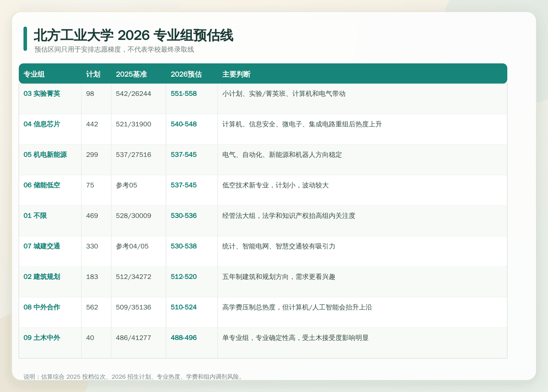
Task: Select the 01 不限 row label
Action: click(x=35, y=216)
